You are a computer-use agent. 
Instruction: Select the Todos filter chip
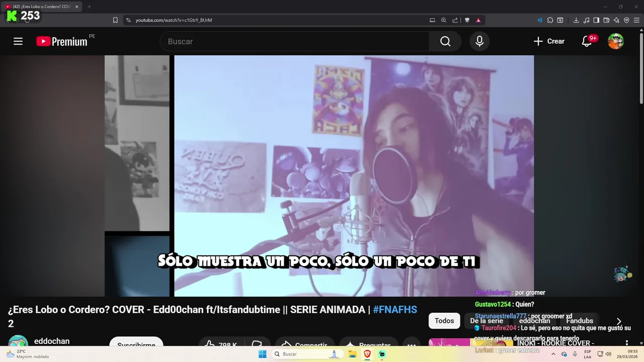[x=444, y=321]
